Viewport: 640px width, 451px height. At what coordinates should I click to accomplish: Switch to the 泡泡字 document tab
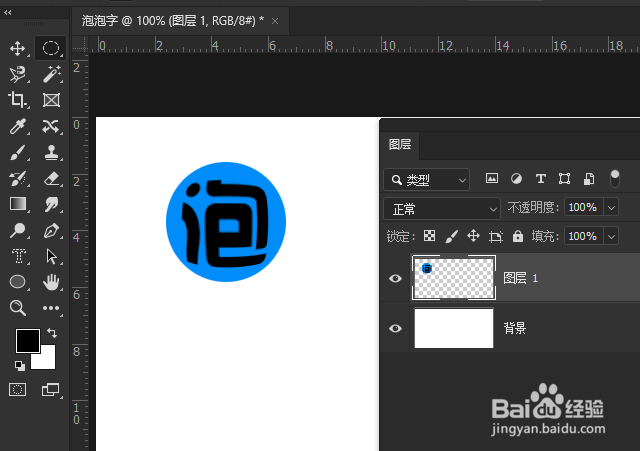pos(173,21)
